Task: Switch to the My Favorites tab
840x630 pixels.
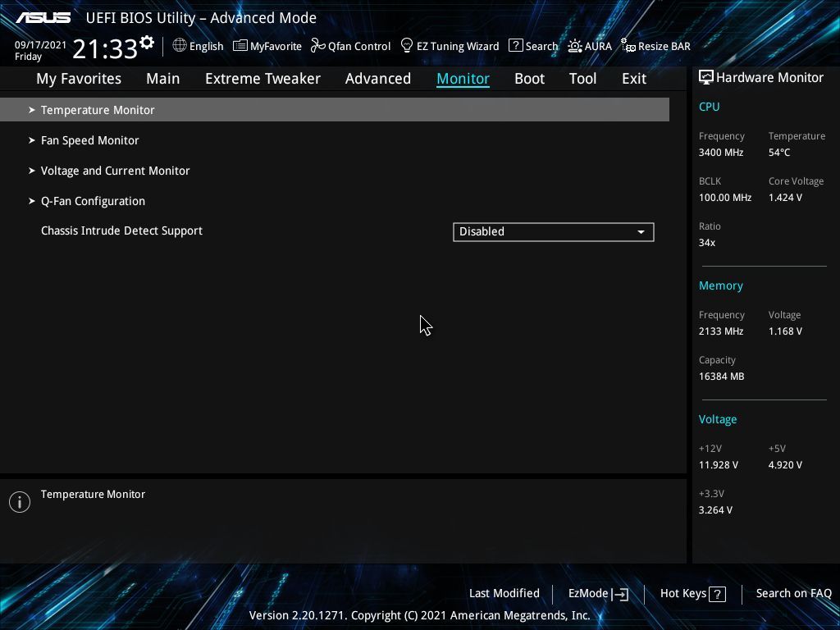Action: tap(79, 79)
